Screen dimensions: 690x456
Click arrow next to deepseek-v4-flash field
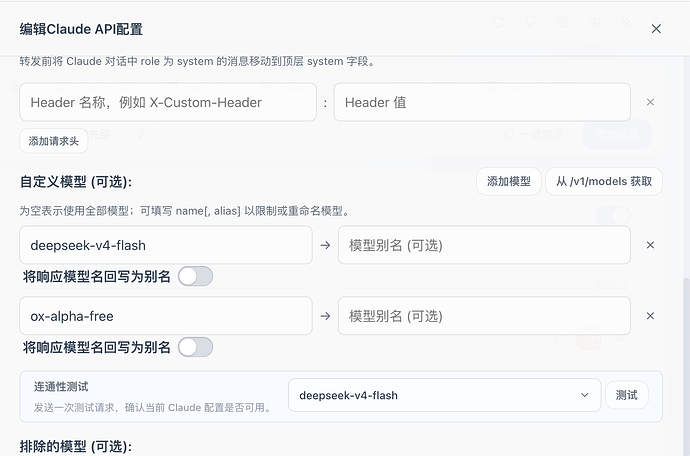(x=325, y=245)
